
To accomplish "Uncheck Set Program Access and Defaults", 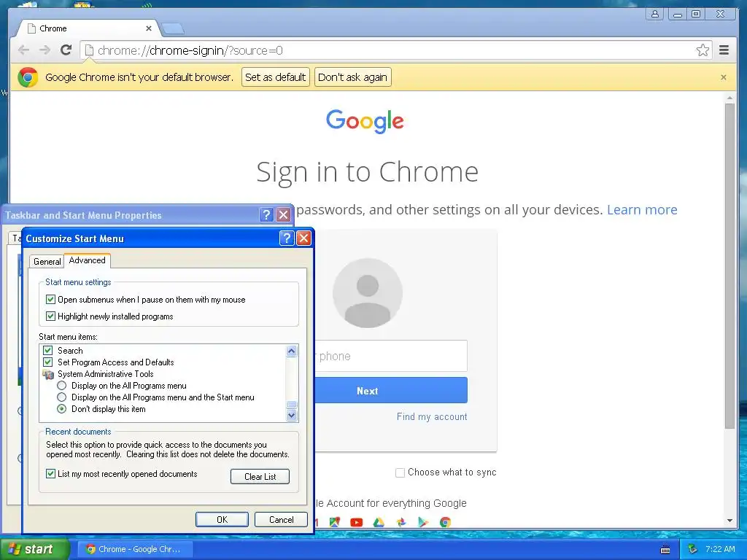I will tap(47, 362).
